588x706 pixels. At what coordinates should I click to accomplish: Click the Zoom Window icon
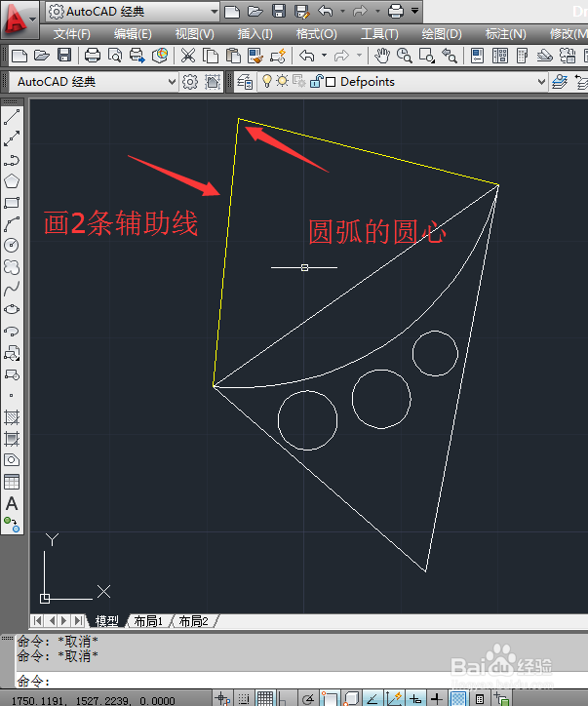(x=427, y=56)
